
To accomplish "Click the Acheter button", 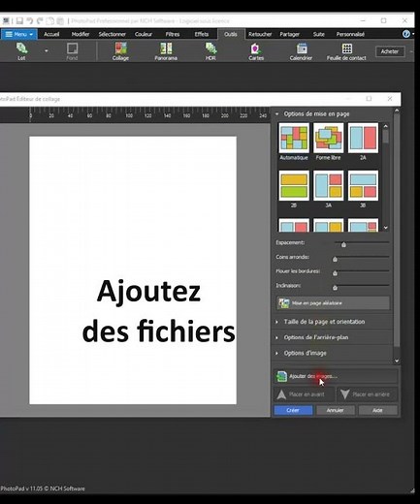I will (390, 51).
